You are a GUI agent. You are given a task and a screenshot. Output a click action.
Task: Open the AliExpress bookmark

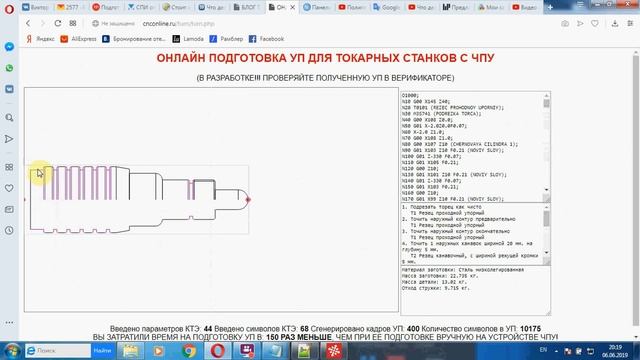coord(79,39)
